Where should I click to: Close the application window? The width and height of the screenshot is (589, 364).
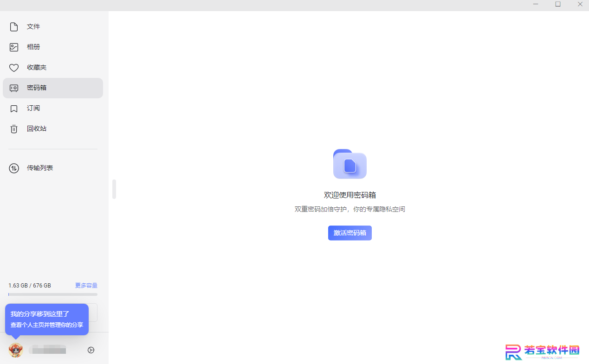(x=580, y=4)
